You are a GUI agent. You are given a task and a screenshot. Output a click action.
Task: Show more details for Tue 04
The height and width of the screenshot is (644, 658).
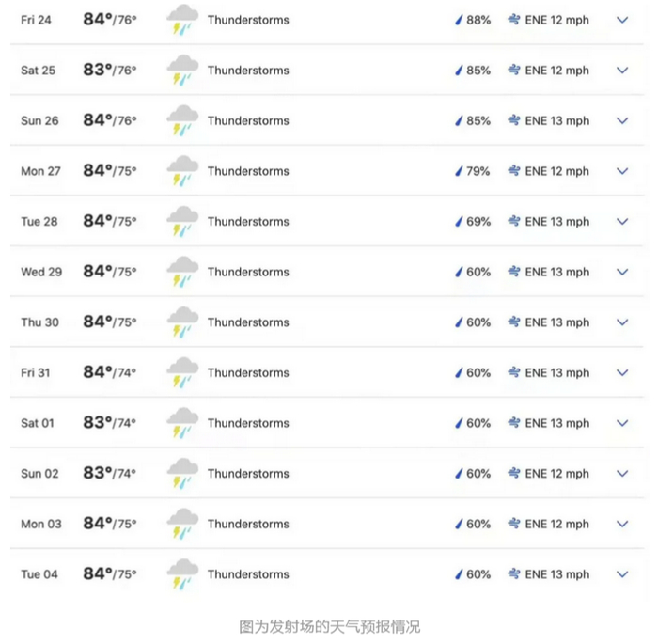tap(622, 574)
